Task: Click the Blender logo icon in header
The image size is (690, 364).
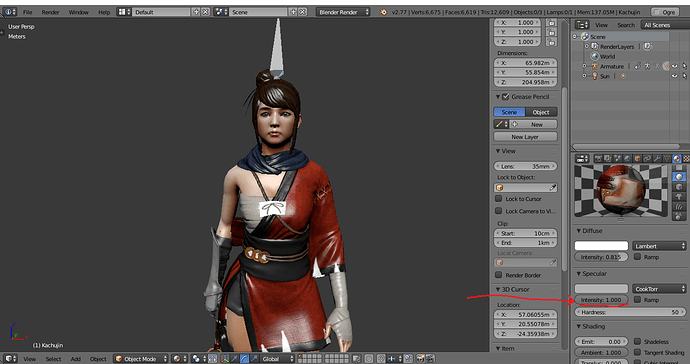Action: coord(383,12)
